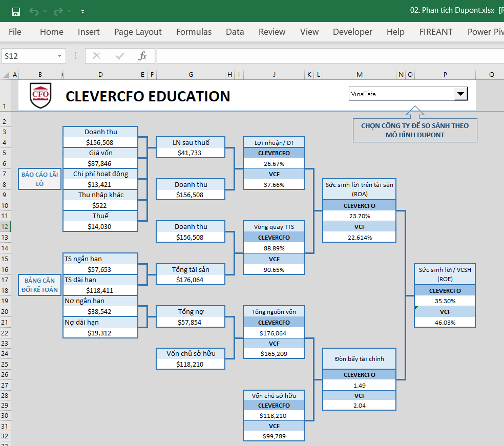Open the Formulas ribbon tab
504x446 pixels.
(x=194, y=32)
